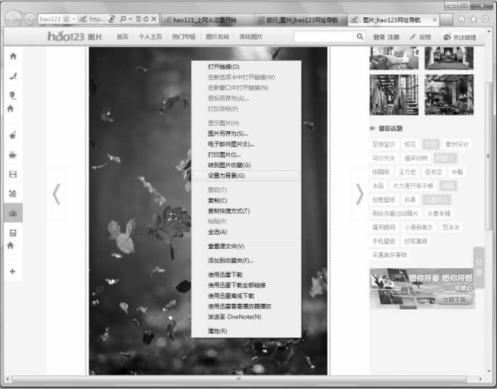This screenshot has height=389, width=497.
Task: Click the highlighted camera icon in left sidebar
Action: (13, 213)
